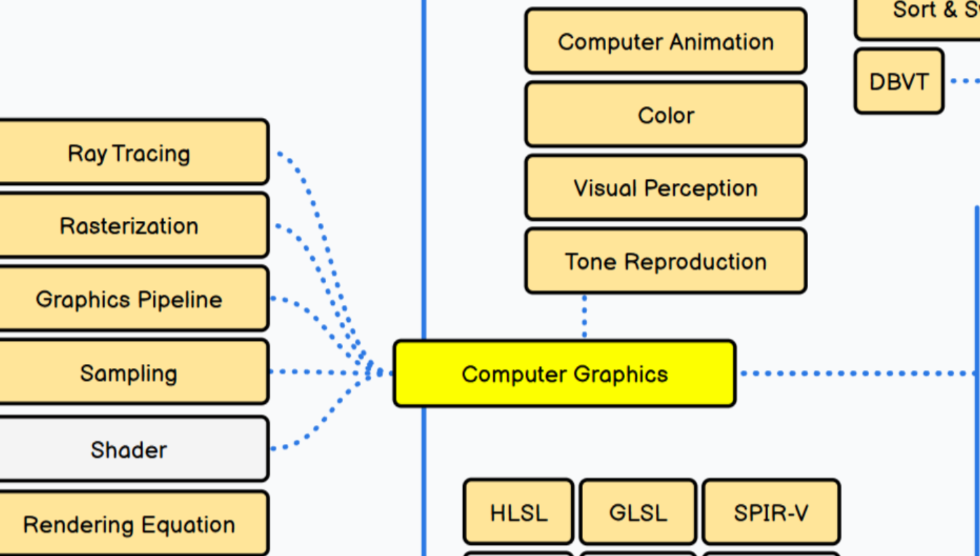Open the Ray Tracing topic

[130, 153]
